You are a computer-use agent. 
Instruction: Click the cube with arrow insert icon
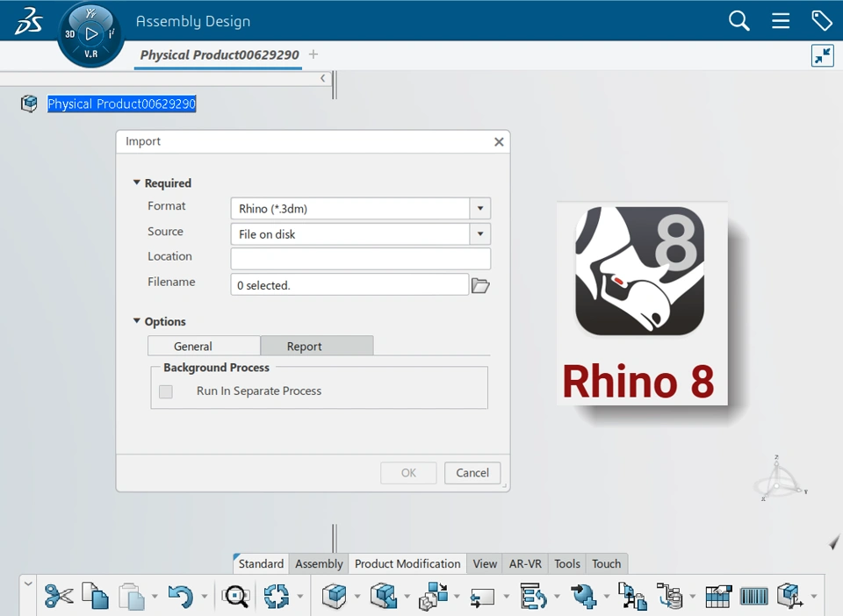[x=384, y=596]
